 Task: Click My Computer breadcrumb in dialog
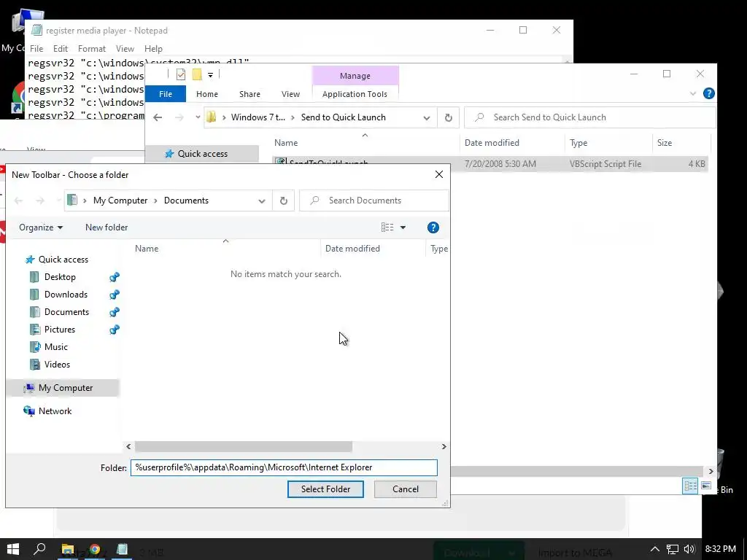point(120,201)
